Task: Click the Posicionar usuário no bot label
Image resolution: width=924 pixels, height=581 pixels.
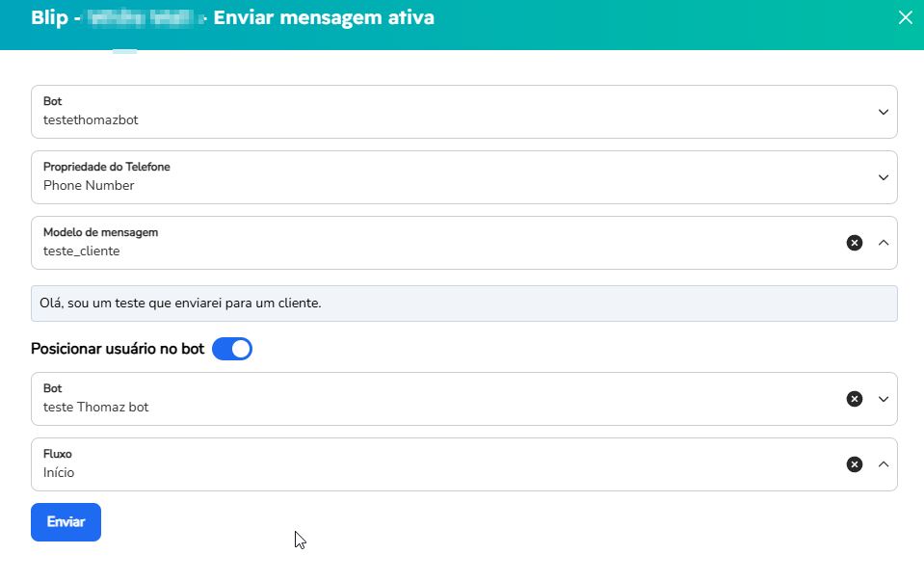Action: click(118, 349)
